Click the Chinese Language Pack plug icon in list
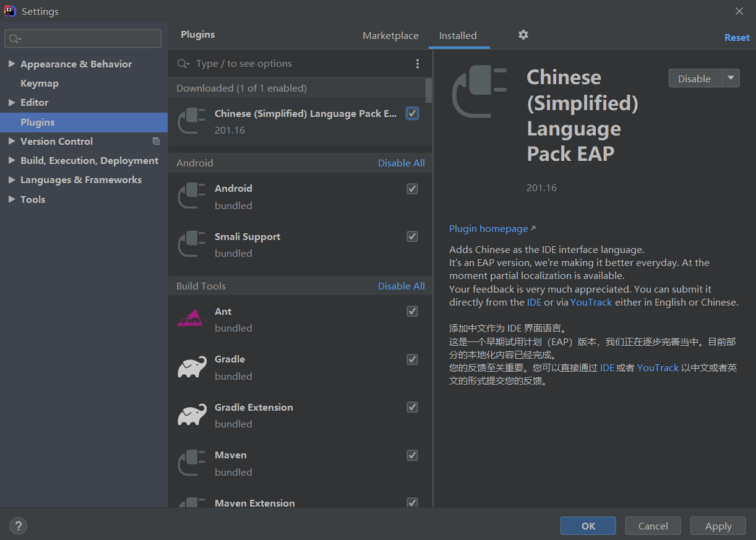This screenshot has width=756, height=540. pyautogui.click(x=191, y=121)
